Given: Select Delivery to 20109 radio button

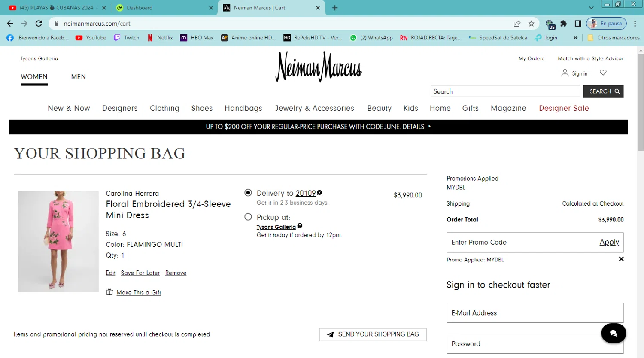Looking at the screenshot, I should [248, 193].
